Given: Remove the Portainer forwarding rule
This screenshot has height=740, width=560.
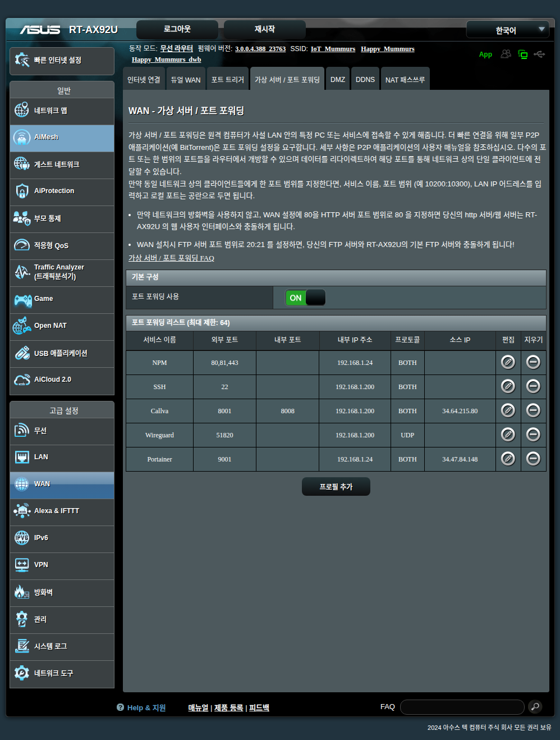Looking at the screenshot, I should pos(533,459).
